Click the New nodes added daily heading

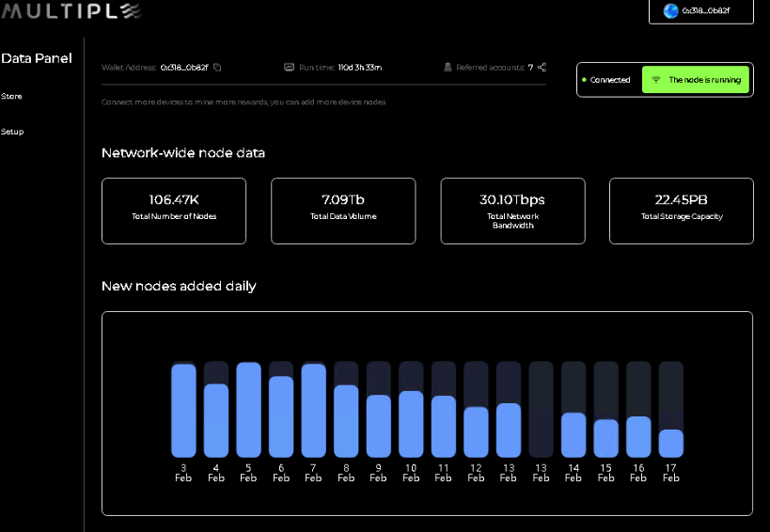point(179,286)
